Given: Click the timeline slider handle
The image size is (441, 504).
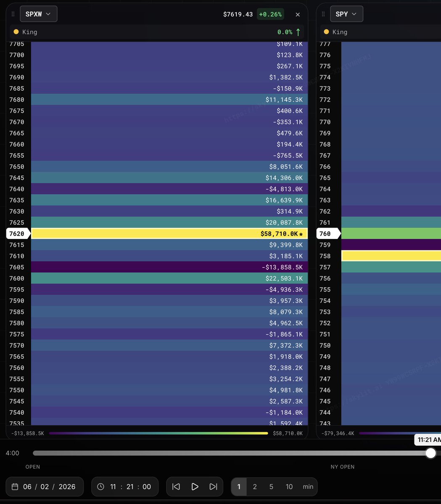Looking at the screenshot, I should coord(430,453).
